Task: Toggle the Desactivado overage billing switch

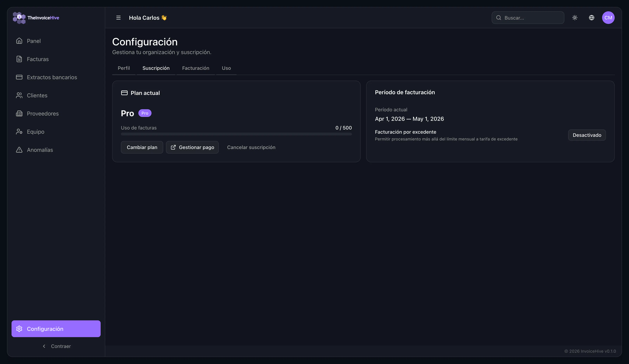Action: click(x=587, y=135)
